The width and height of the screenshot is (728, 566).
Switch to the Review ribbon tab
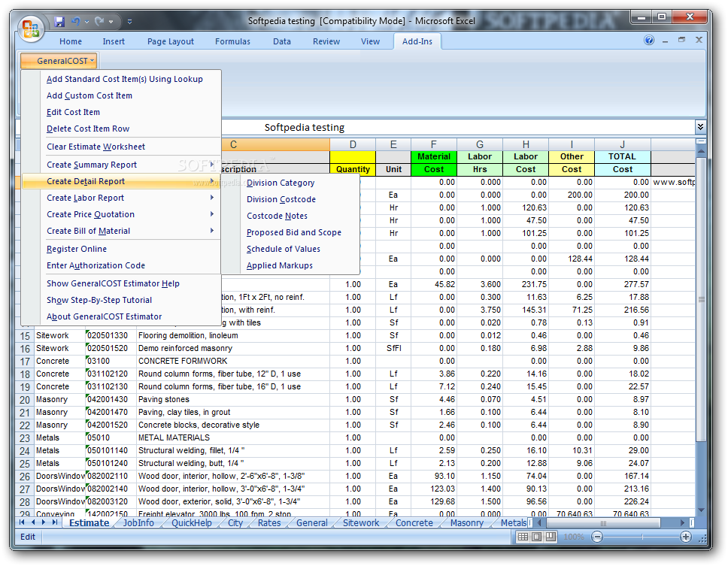pyautogui.click(x=326, y=41)
